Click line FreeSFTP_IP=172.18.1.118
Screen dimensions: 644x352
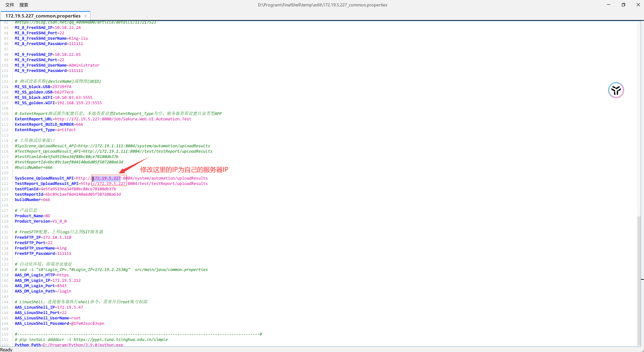[x=43, y=237]
